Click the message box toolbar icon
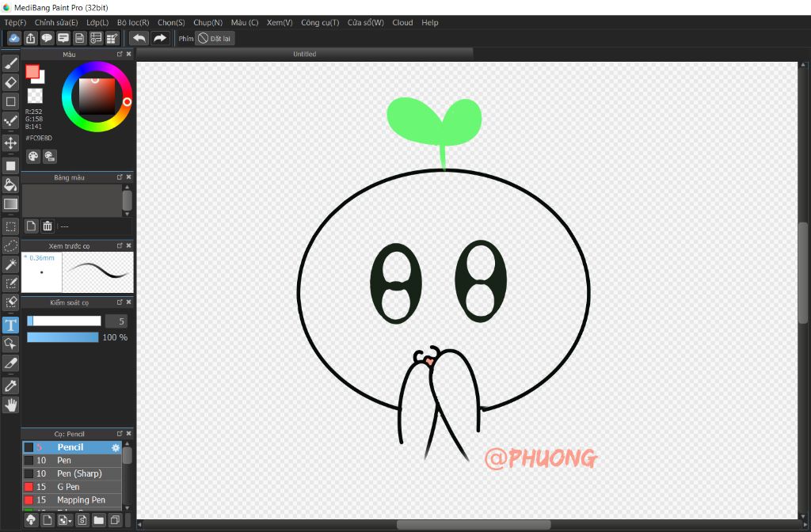811x532 pixels. click(x=63, y=38)
